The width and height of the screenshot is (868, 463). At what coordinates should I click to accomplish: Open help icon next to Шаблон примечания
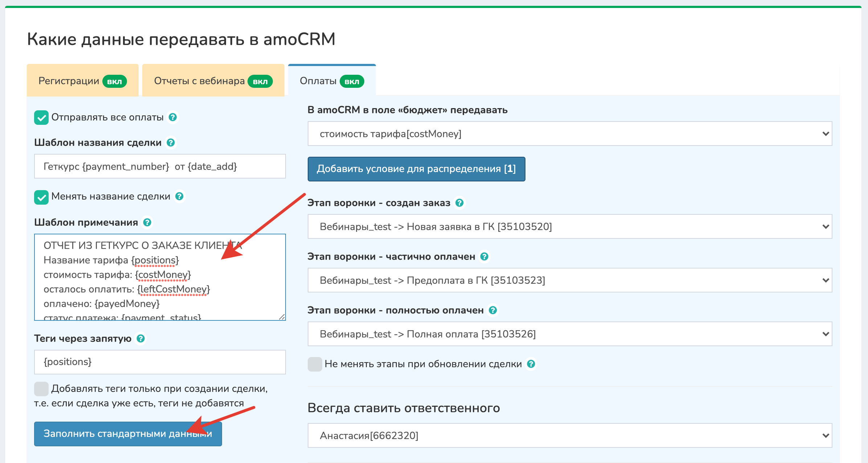click(147, 222)
